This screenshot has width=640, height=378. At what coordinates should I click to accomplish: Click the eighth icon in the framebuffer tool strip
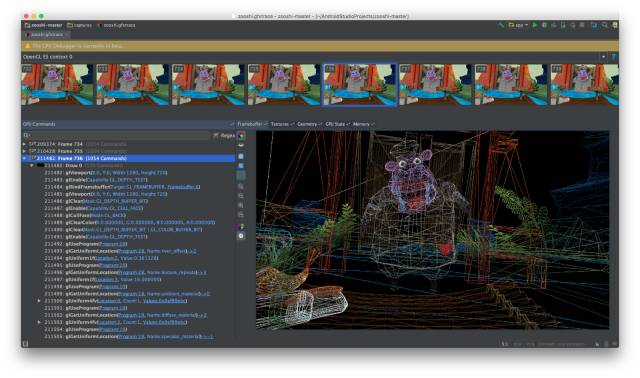pyautogui.click(x=241, y=205)
